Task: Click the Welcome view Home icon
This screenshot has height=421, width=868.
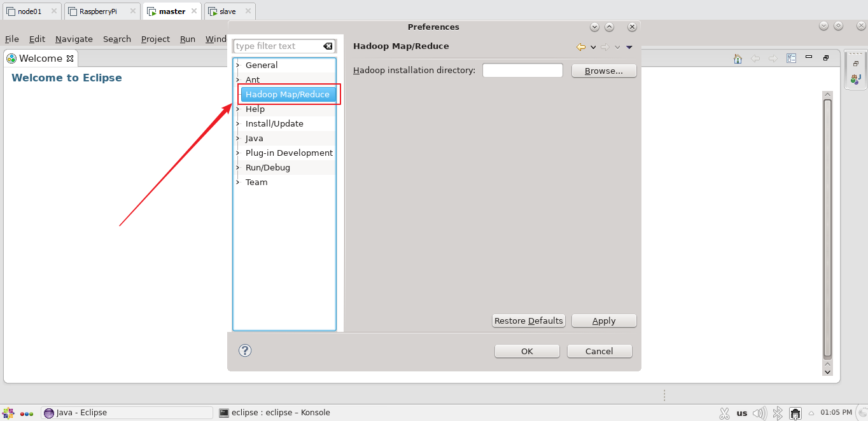Action: tap(738, 59)
